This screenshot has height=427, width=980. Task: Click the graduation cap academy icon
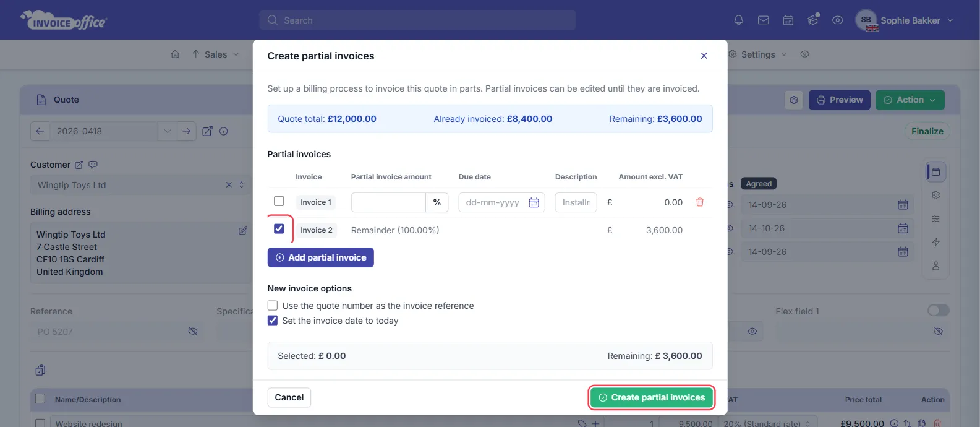pyautogui.click(x=813, y=20)
